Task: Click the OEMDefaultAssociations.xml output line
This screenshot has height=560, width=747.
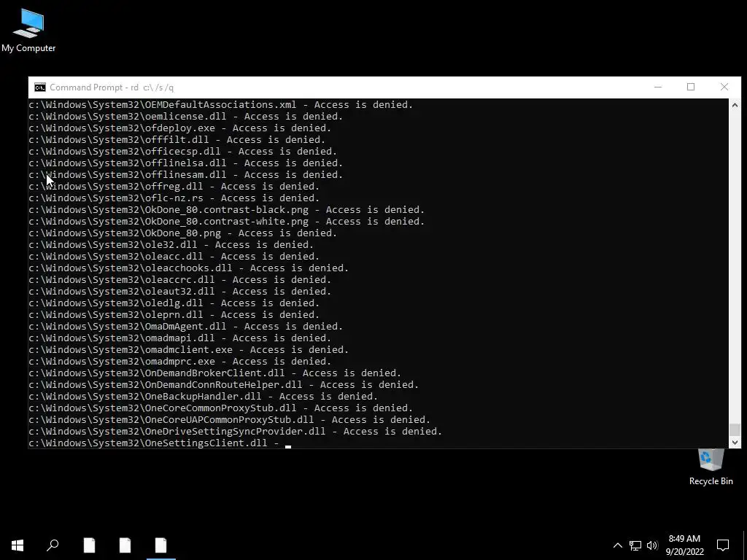Action: click(220, 105)
